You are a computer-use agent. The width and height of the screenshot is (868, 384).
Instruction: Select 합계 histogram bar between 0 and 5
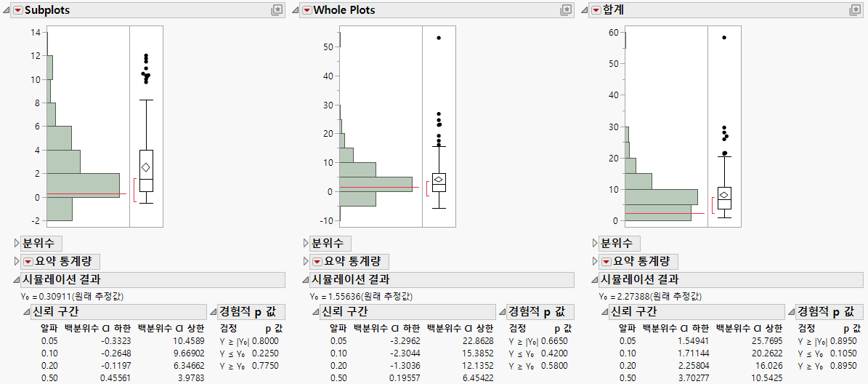coord(658,213)
